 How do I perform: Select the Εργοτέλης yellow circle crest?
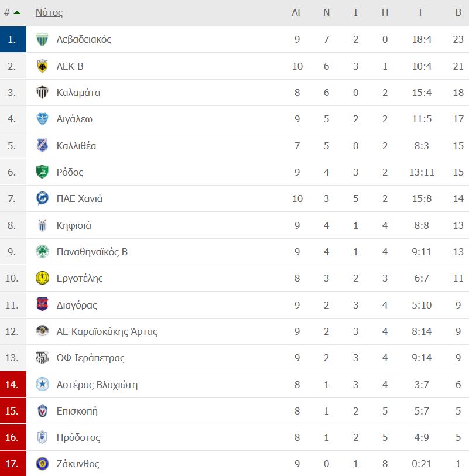(x=42, y=278)
